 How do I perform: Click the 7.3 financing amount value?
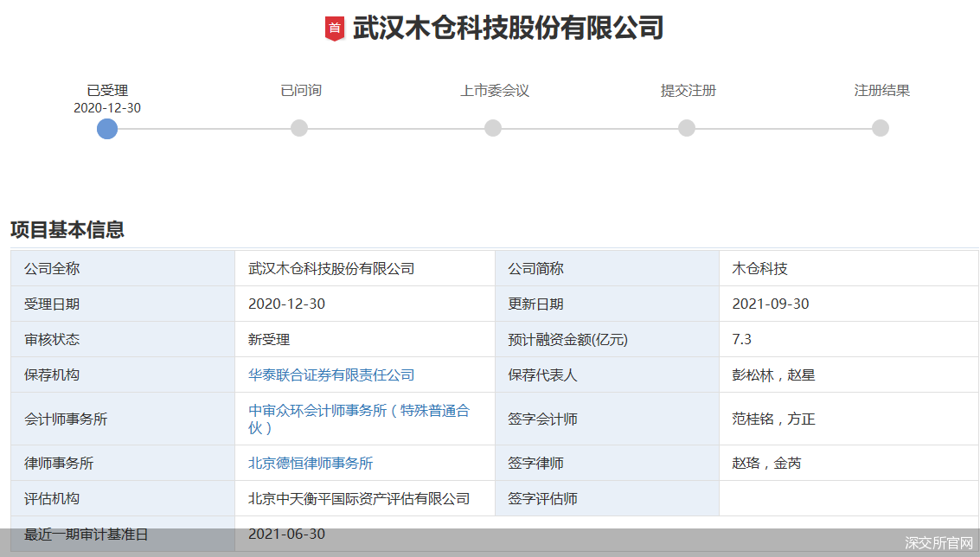(742, 339)
